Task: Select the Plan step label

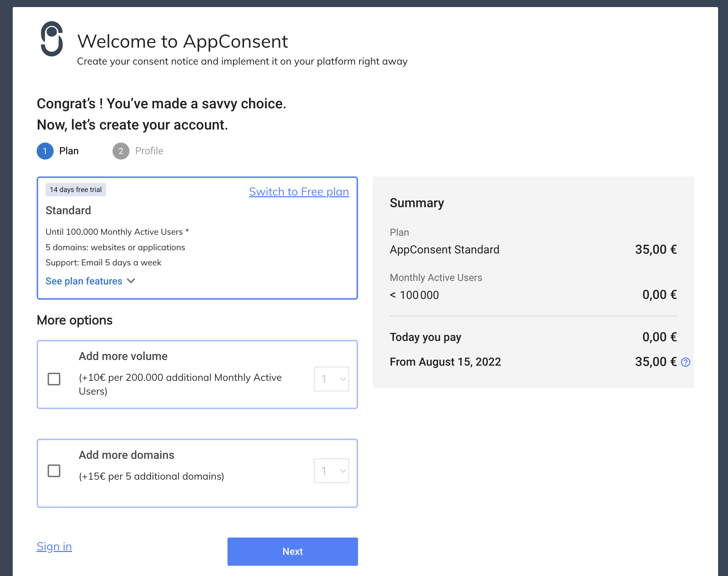Action: tap(69, 151)
